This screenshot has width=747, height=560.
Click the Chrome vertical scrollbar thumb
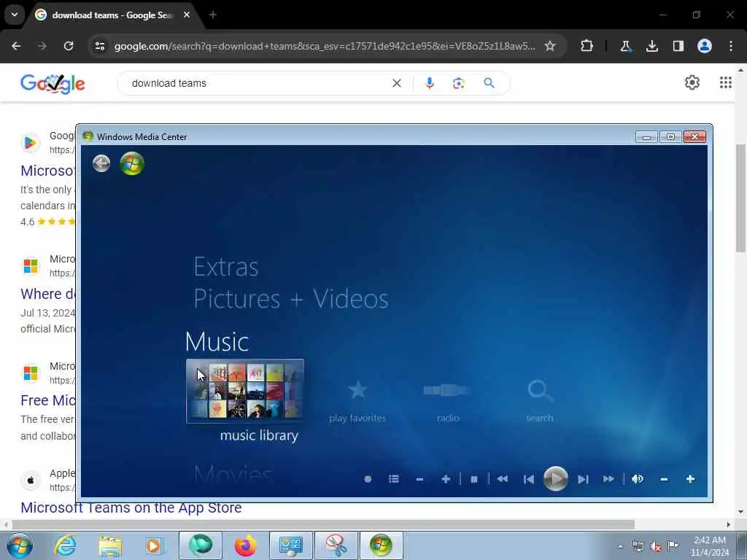pyautogui.click(x=741, y=198)
